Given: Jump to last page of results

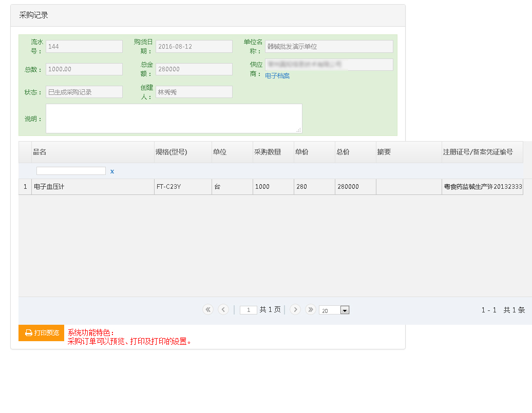Looking at the screenshot, I should pos(311,309).
